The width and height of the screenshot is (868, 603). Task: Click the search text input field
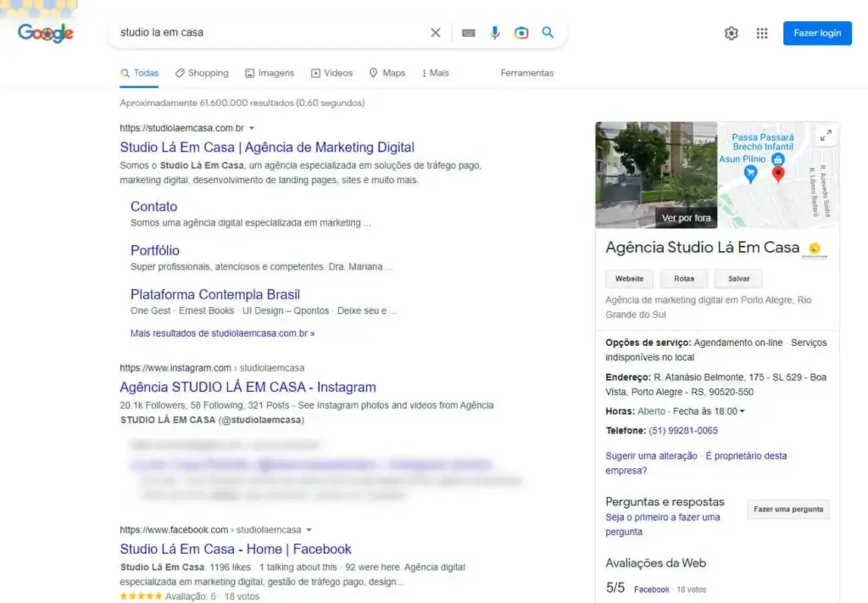click(x=271, y=33)
